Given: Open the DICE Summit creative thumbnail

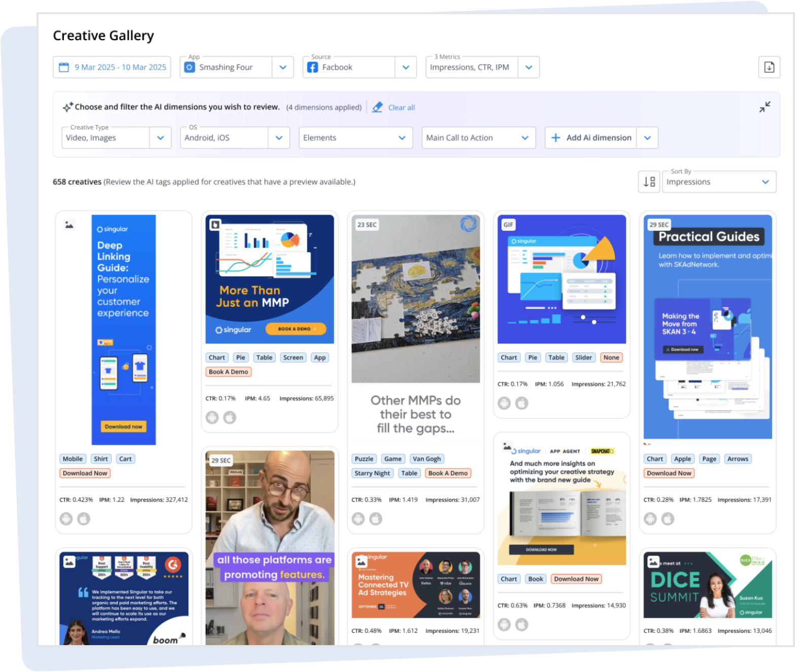Looking at the screenshot, I should tap(708, 585).
